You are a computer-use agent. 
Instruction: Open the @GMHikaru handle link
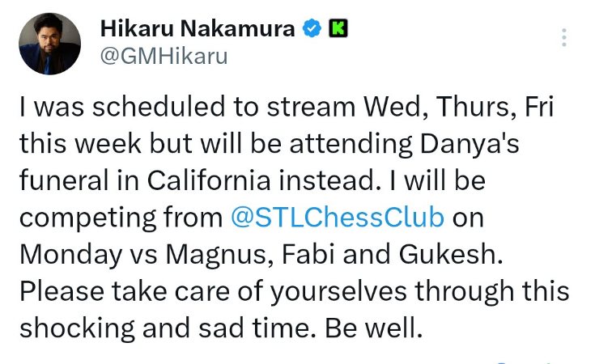(164, 57)
